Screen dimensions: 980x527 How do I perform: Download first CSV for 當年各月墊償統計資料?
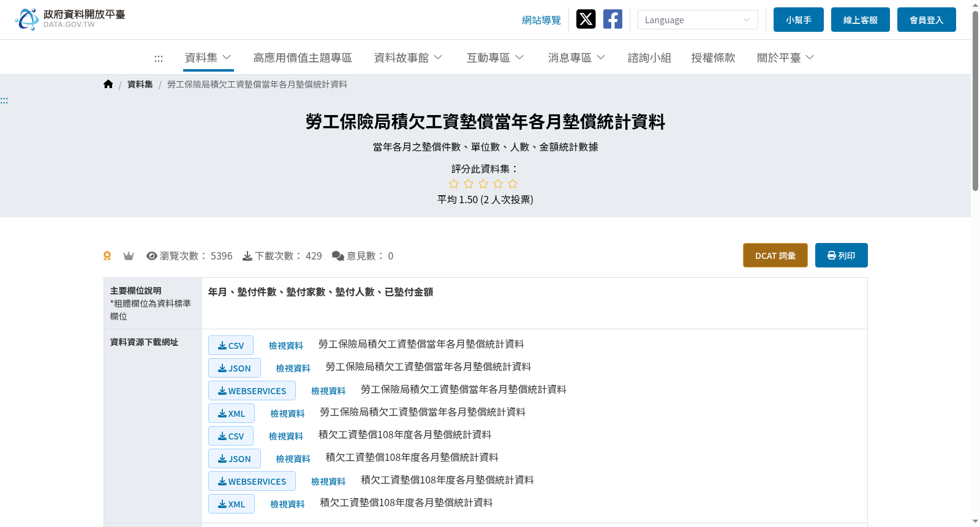coord(231,345)
